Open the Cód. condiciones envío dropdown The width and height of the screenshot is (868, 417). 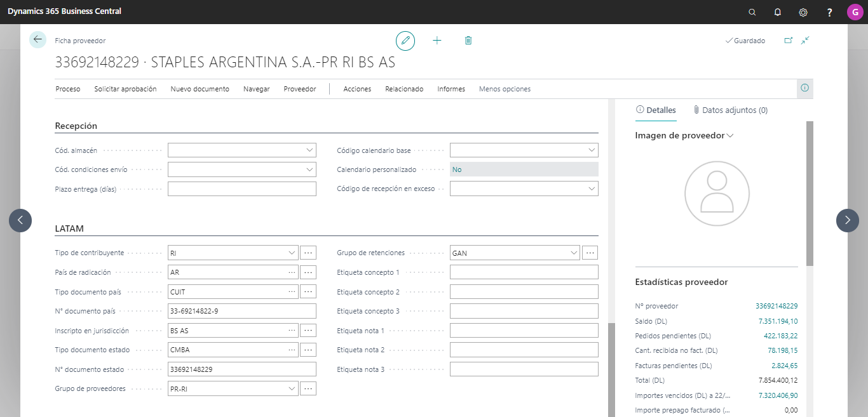[310, 169]
